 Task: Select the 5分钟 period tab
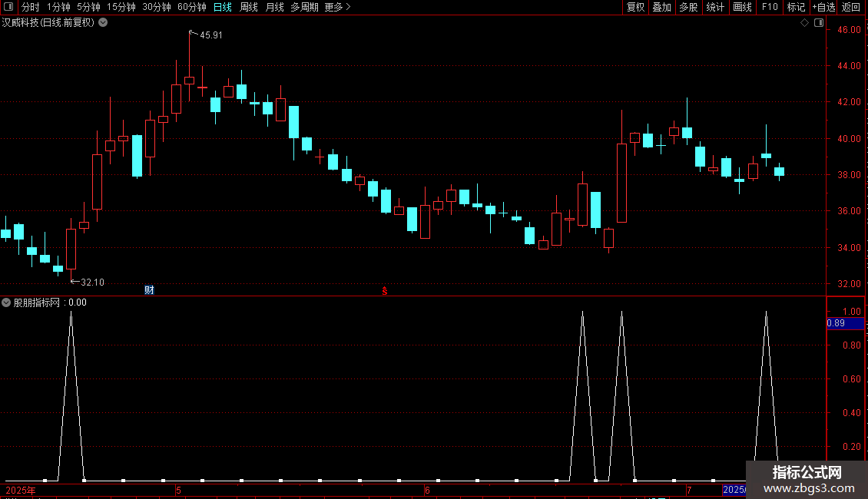click(x=88, y=7)
